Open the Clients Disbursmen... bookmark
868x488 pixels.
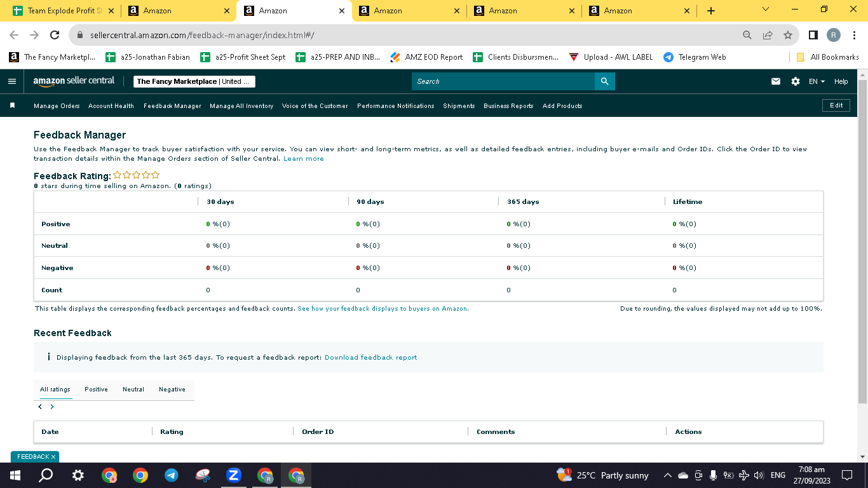pyautogui.click(x=516, y=57)
